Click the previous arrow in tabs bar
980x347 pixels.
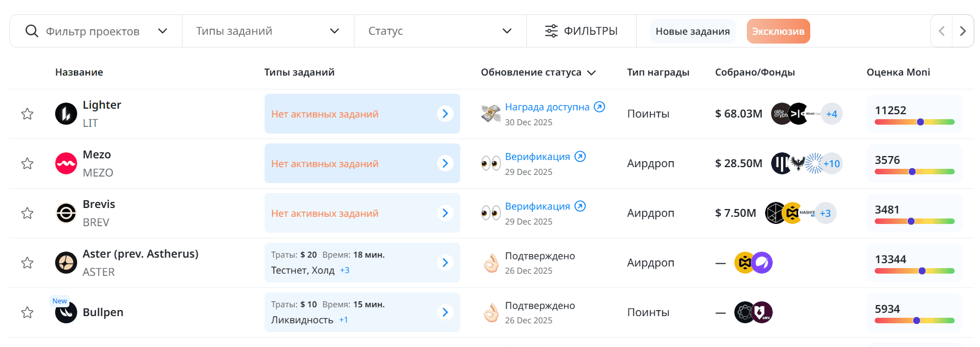coord(941,31)
